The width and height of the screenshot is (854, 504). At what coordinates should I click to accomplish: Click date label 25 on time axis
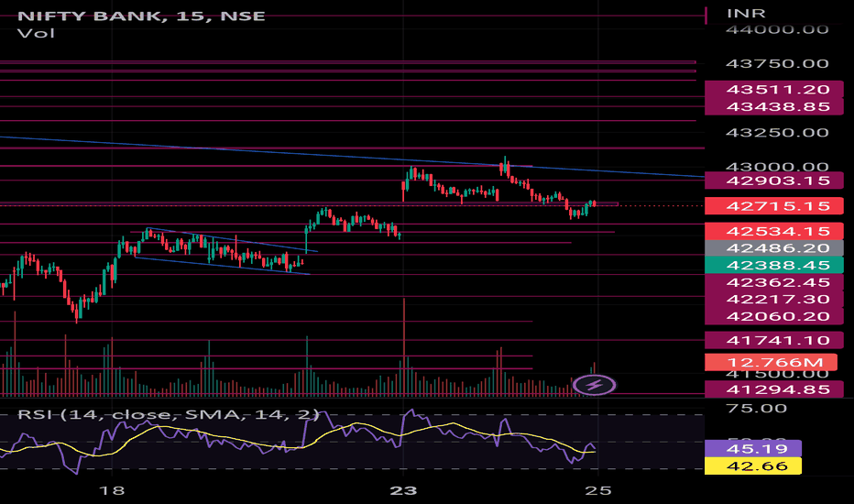(x=598, y=490)
